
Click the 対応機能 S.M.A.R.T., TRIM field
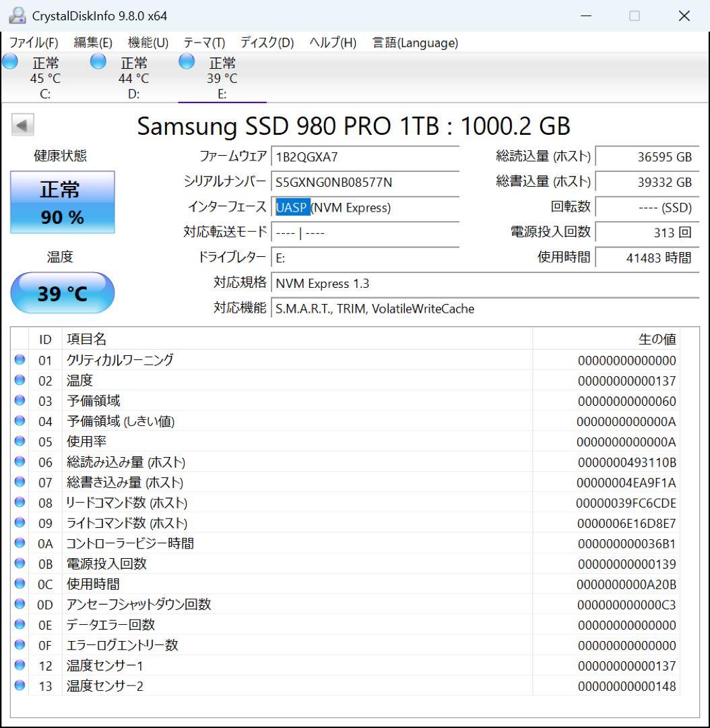[485, 308]
